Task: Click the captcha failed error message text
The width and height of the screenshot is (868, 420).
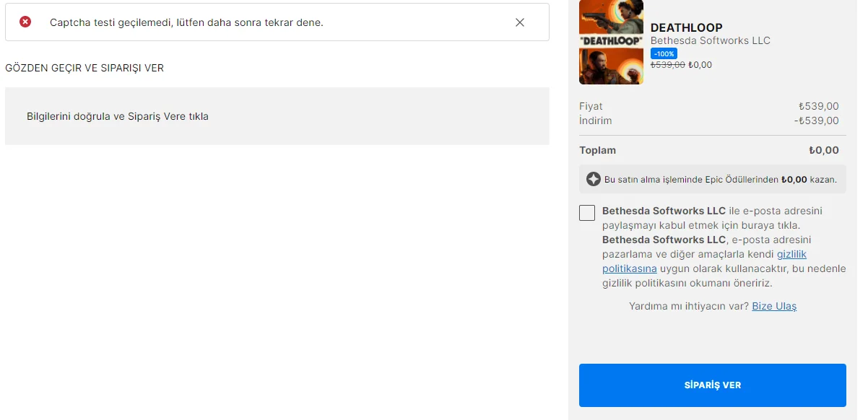Action: pos(186,22)
